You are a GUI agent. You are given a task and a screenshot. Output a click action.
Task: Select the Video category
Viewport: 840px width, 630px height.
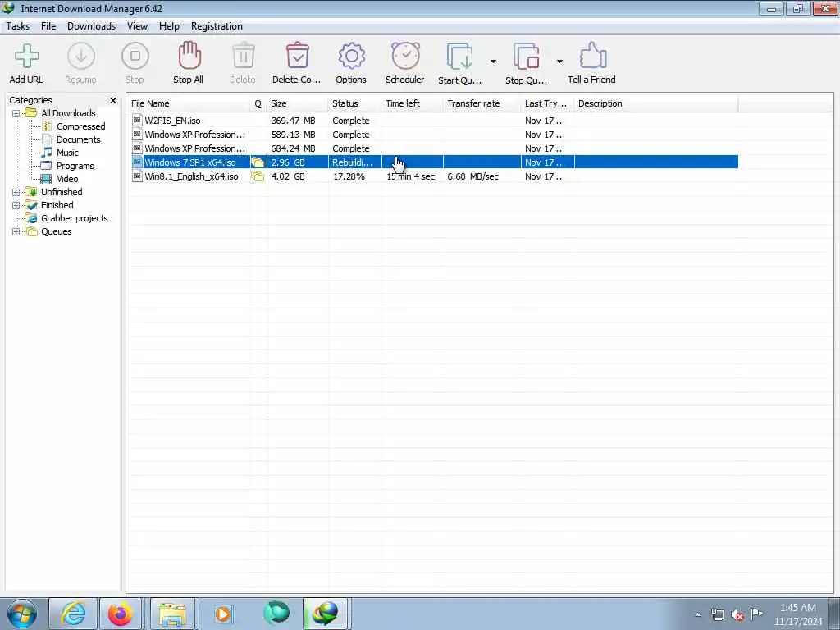pos(67,179)
